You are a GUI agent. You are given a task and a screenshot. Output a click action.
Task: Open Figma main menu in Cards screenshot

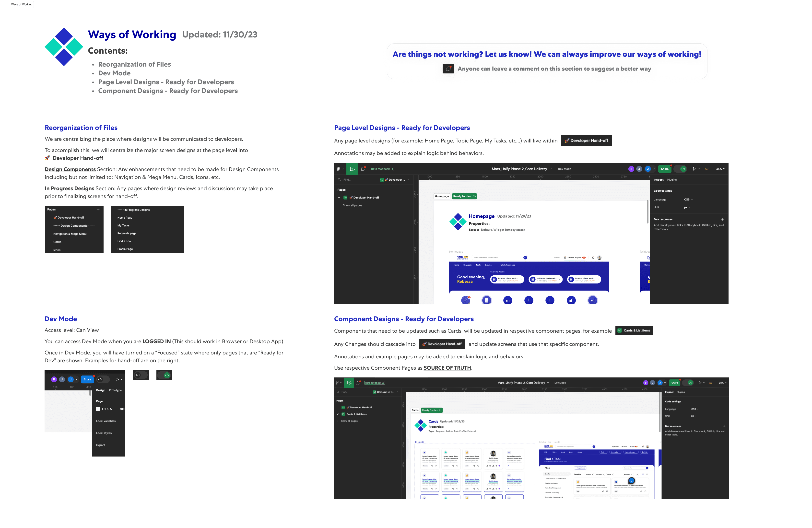pyautogui.click(x=339, y=383)
